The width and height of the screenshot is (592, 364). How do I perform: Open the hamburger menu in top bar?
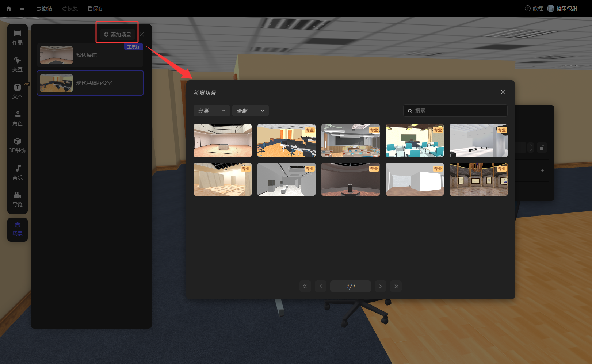coord(22,8)
